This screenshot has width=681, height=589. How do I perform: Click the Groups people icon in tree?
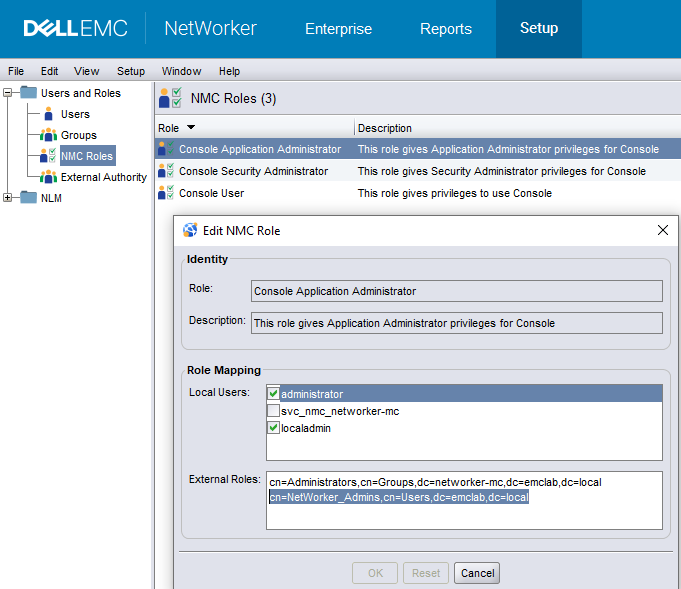48,135
